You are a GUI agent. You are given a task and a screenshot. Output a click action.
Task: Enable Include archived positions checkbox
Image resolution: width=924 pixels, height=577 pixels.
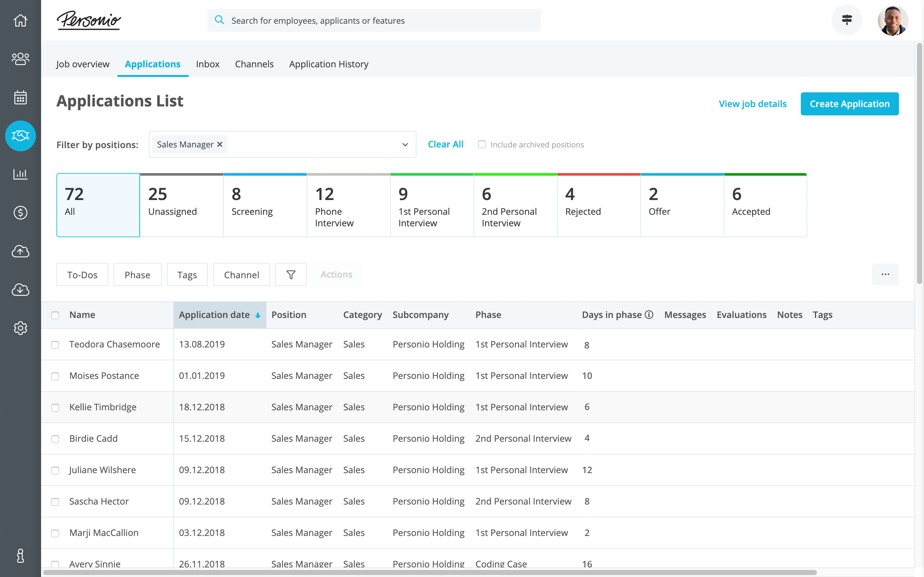click(x=482, y=144)
